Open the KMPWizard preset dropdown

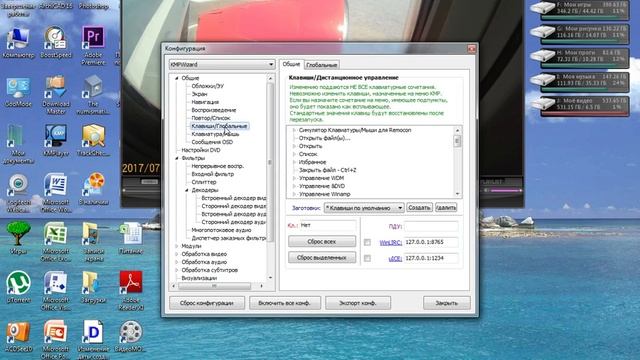(x=222, y=64)
